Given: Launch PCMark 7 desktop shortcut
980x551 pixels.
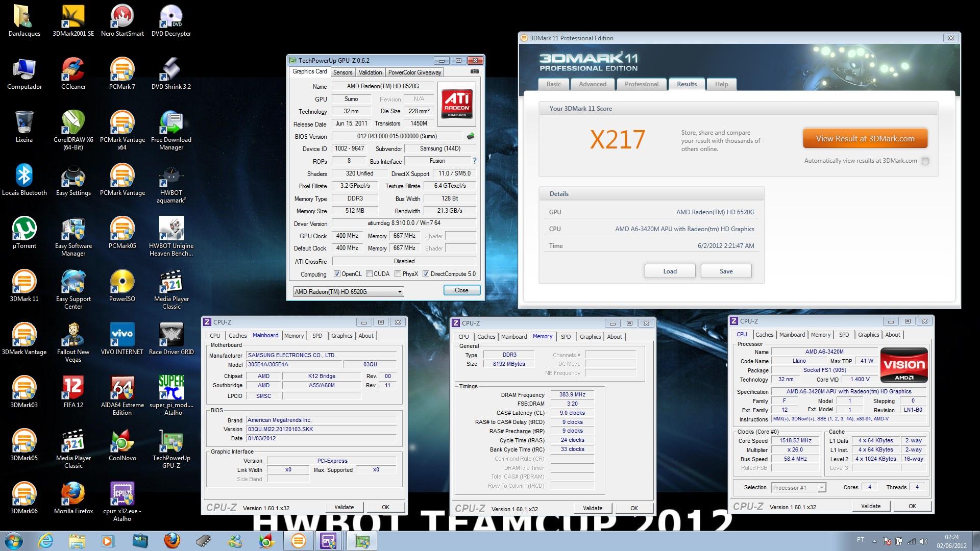Looking at the screenshot, I should click(x=122, y=73).
